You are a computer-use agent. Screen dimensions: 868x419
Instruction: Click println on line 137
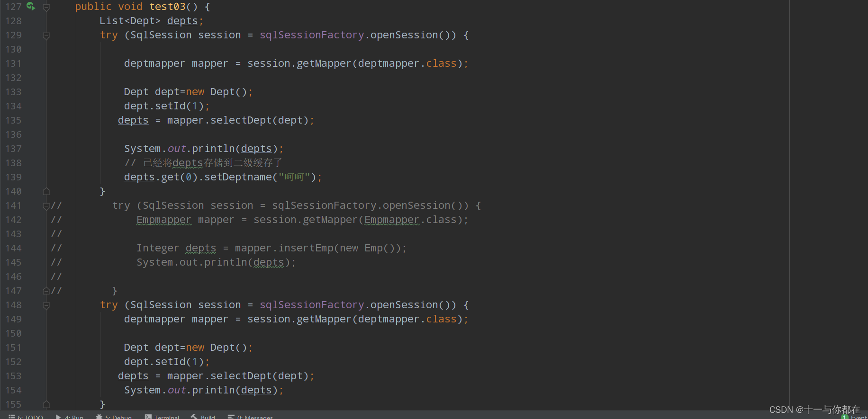coord(213,149)
